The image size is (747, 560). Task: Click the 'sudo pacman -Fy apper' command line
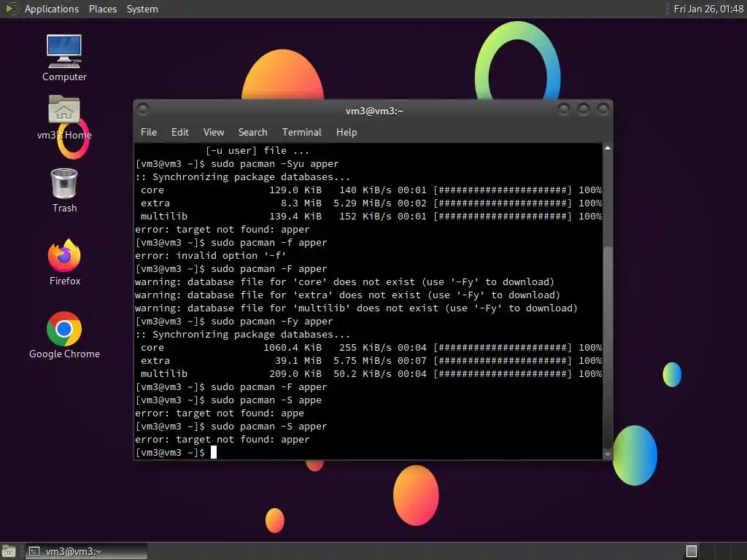[234, 322]
